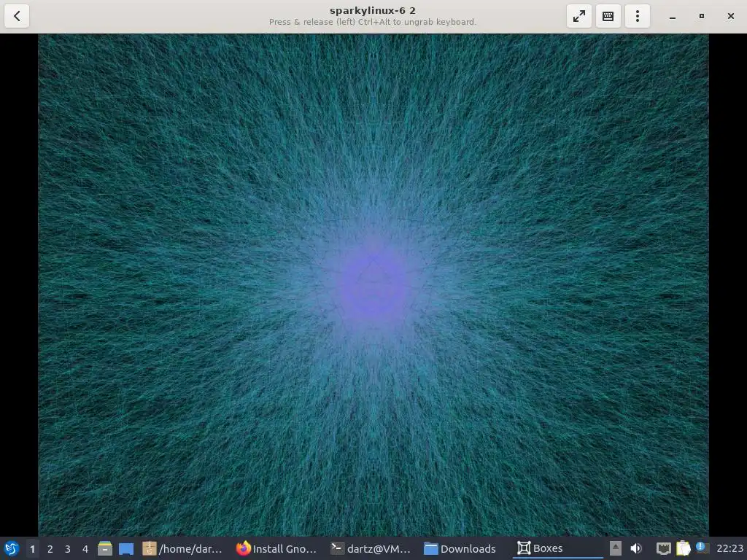747x560 pixels.
Task: Minimize the sparkylinux-6 2 window
Action: (672, 16)
